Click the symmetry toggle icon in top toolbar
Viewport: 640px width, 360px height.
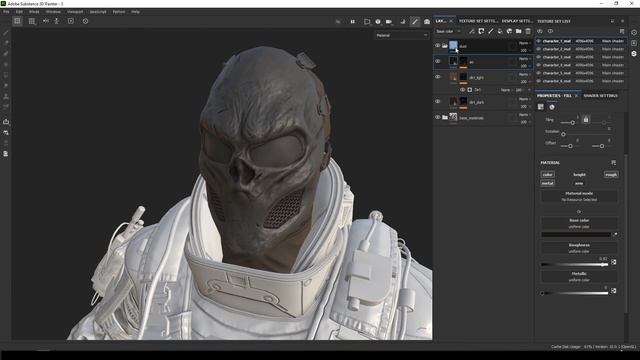pos(46,21)
